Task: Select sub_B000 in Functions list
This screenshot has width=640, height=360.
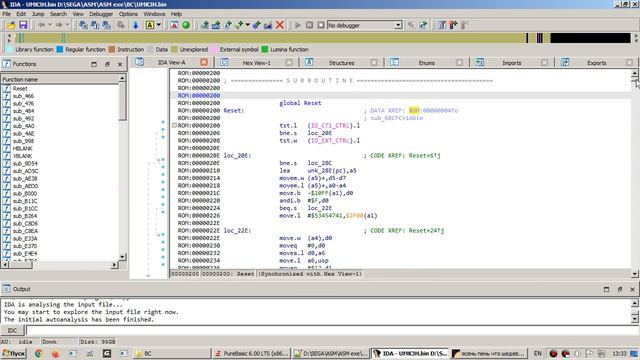Action: pyautogui.click(x=25, y=193)
